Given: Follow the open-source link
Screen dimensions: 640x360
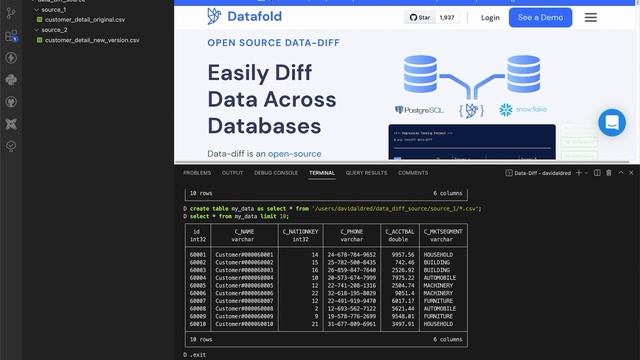Looking at the screenshot, I should pos(294,154).
